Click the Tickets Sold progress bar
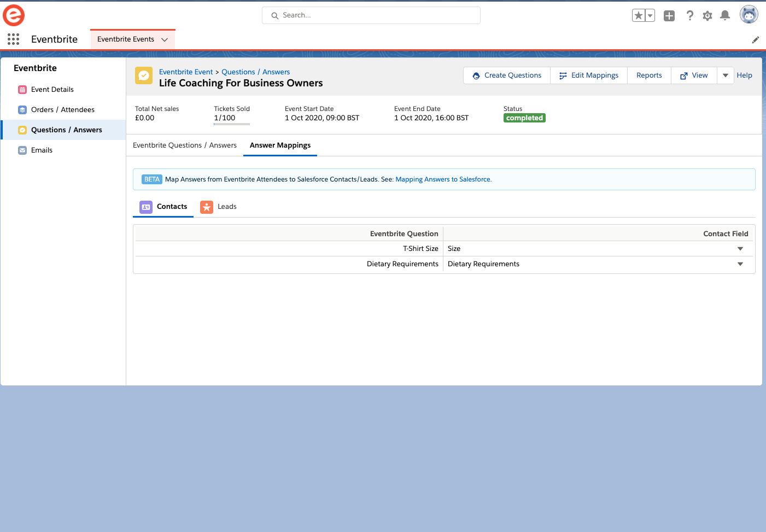This screenshot has height=532, width=766. [232, 125]
